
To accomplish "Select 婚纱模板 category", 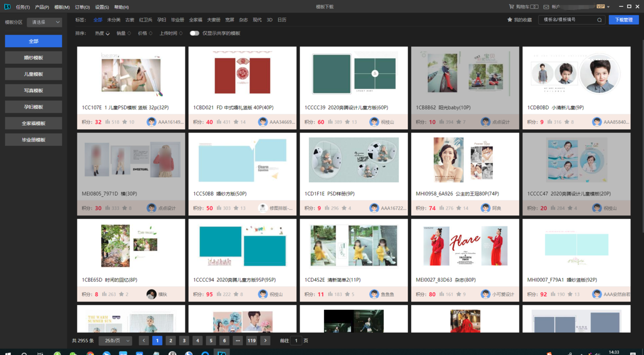I will (x=33, y=58).
